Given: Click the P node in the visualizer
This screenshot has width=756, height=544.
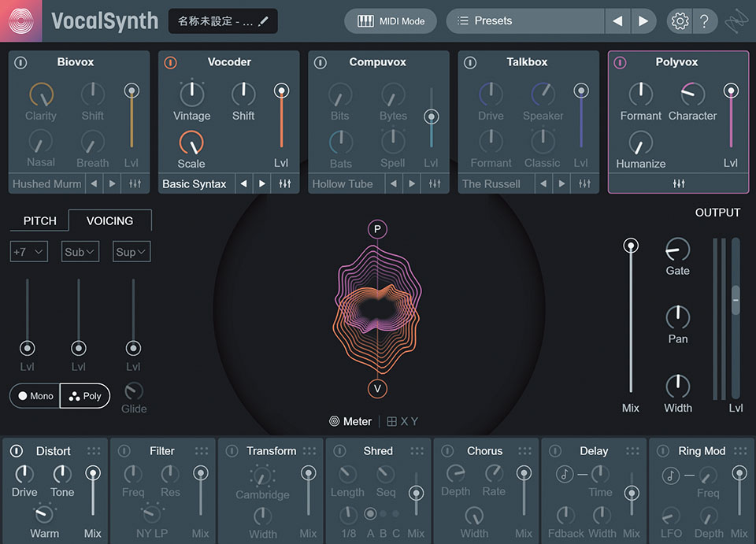Looking at the screenshot, I should (377, 229).
